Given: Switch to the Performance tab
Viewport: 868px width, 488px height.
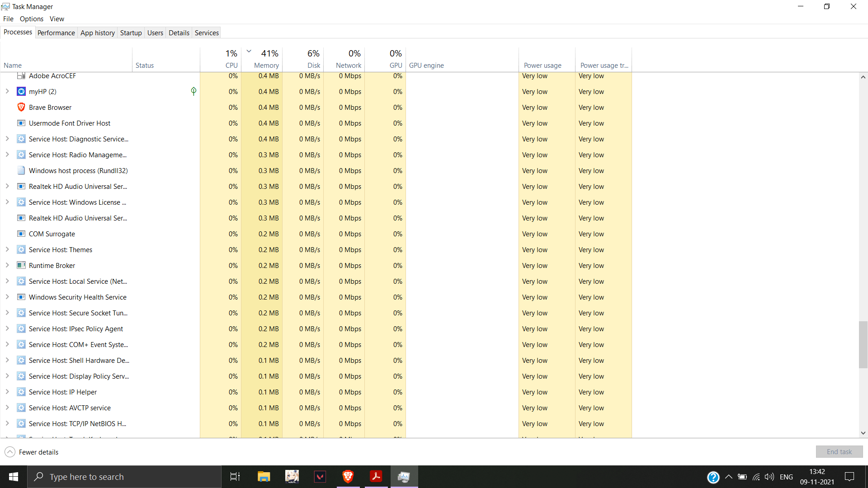Looking at the screenshot, I should coord(56,33).
